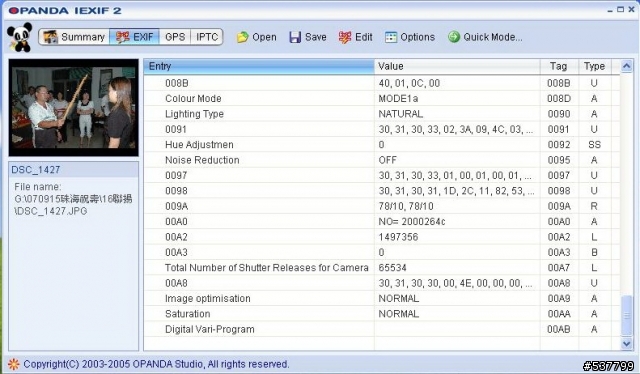This screenshot has height=374, width=640.
Task: Select the Image optimisation entry
Action: coord(208,298)
